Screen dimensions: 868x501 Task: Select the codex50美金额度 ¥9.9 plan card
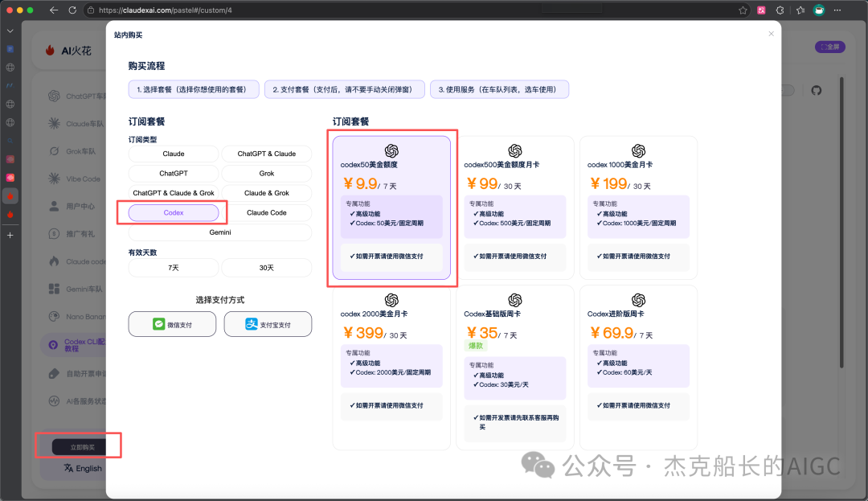(391, 207)
